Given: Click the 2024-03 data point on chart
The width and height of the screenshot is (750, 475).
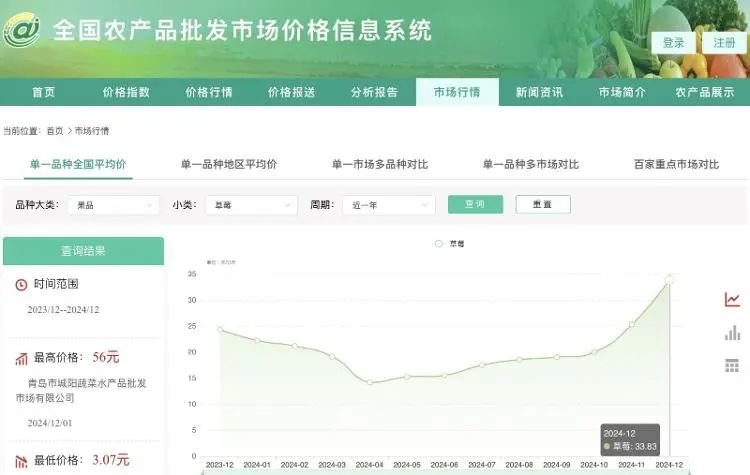Looking at the screenshot, I should [x=332, y=356].
